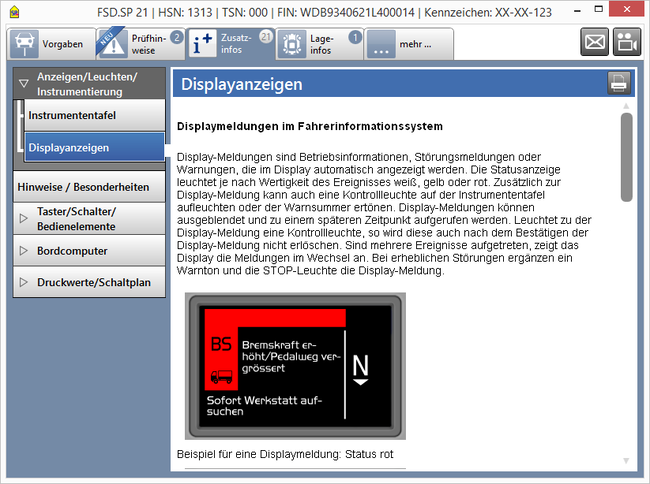This screenshot has width=650, height=484.
Task: Click the printer icon in Displayanzeigen header
Action: (x=619, y=83)
